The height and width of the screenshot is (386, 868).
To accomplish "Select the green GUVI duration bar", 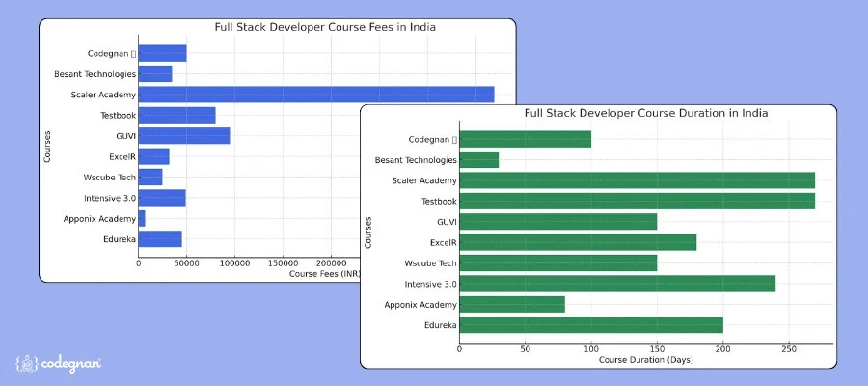I will tap(558, 222).
